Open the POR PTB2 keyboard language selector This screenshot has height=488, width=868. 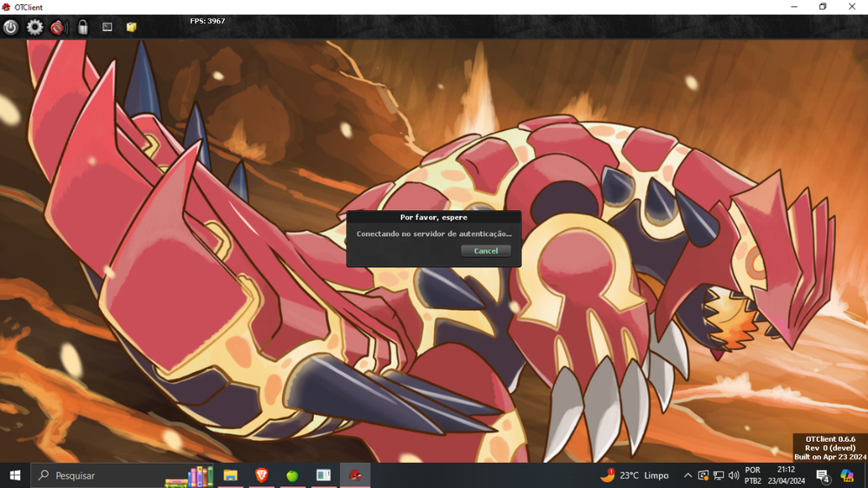753,475
